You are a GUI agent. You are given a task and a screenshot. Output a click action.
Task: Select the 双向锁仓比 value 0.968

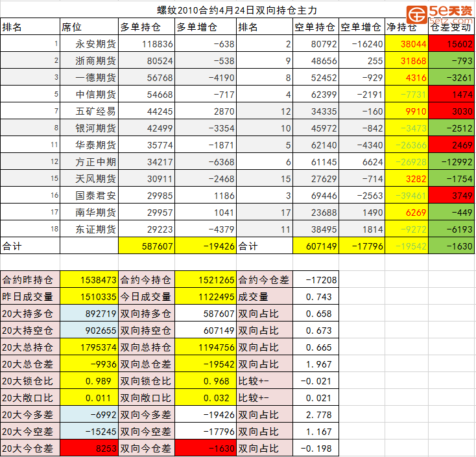tap(206, 381)
